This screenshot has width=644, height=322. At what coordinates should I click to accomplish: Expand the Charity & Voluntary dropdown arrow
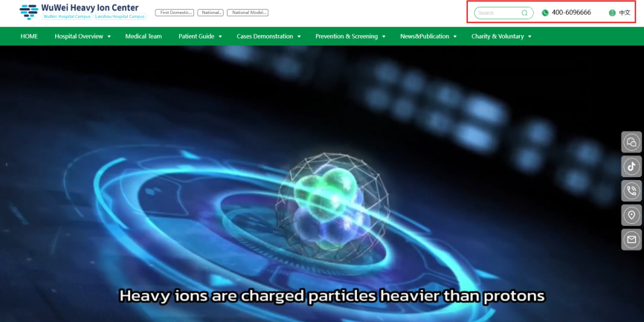click(x=529, y=36)
